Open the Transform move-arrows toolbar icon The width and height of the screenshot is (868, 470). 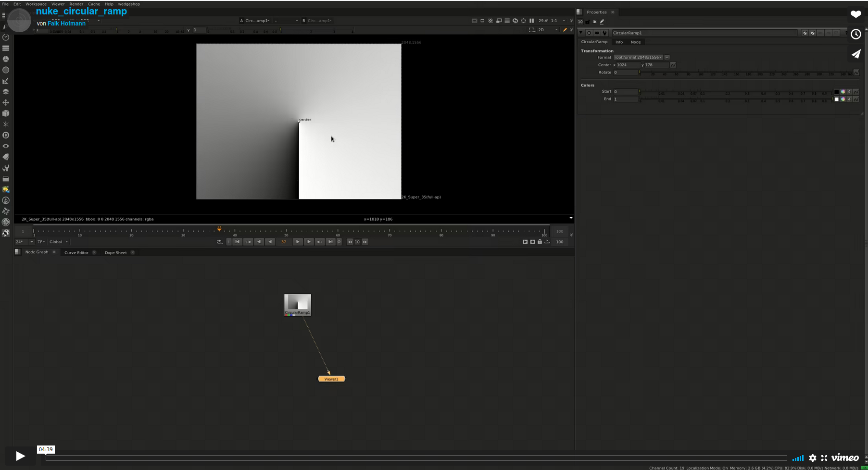[x=6, y=102]
